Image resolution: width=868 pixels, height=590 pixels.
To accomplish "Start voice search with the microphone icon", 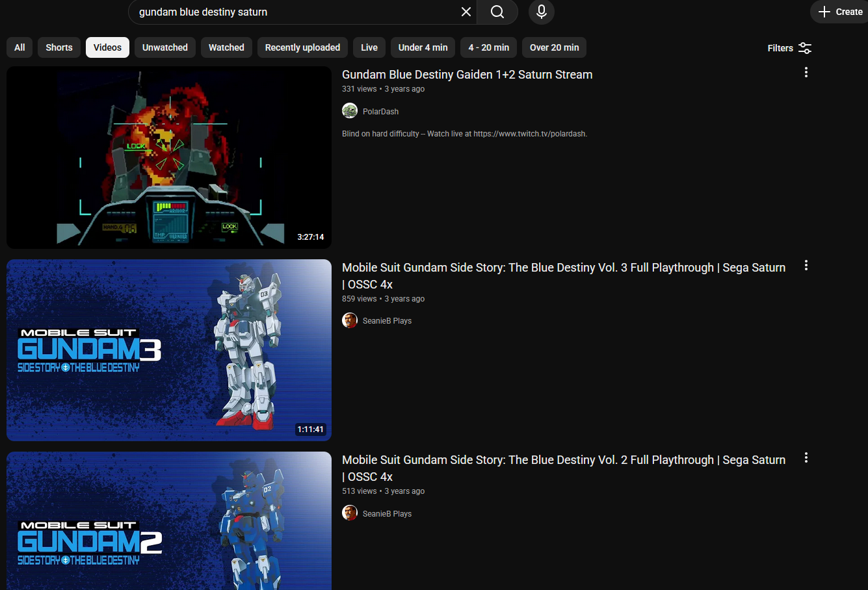I will click(542, 12).
